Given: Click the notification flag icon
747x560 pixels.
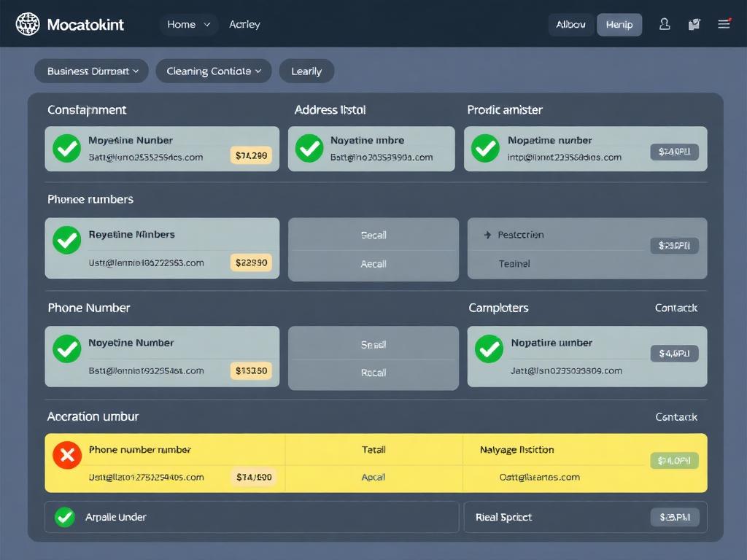Looking at the screenshot, I should point(694,24).
